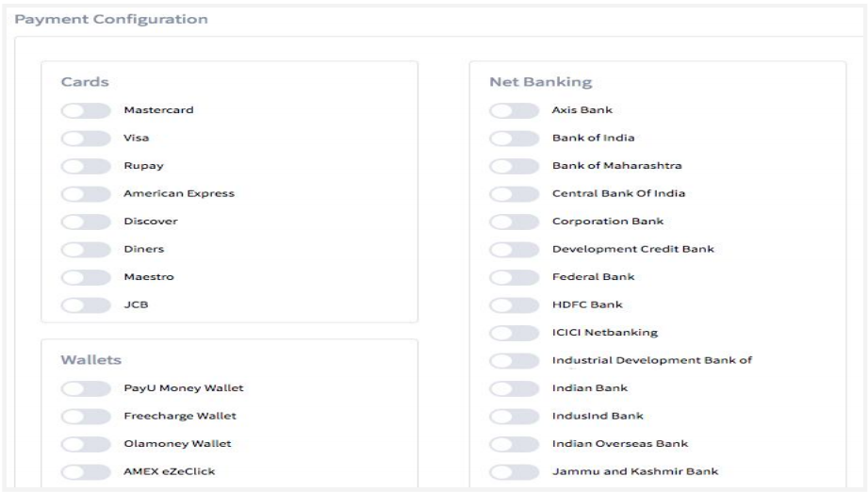Click the Jammu and Kashmir Bank label
868x493 pixels.
click(635, 471)
